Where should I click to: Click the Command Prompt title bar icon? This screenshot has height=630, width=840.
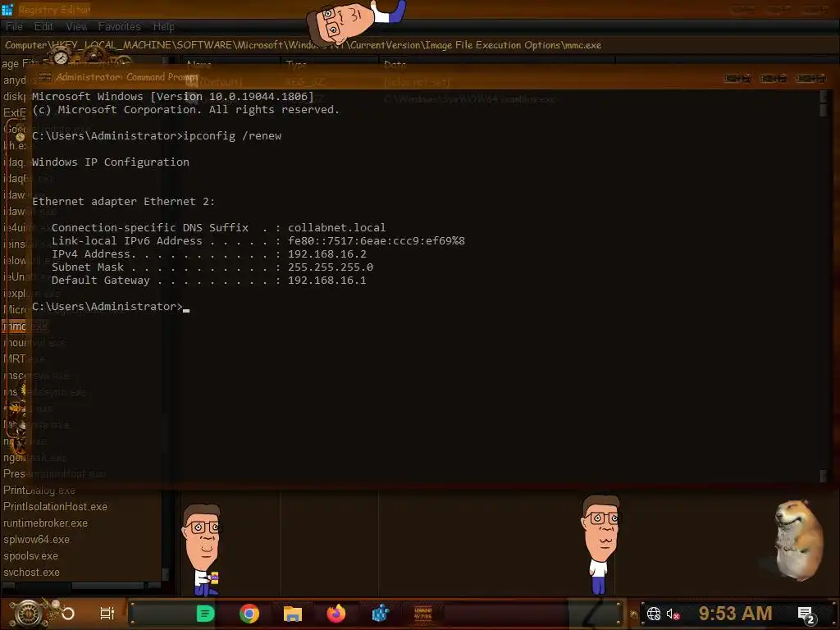tap(45, 77)
